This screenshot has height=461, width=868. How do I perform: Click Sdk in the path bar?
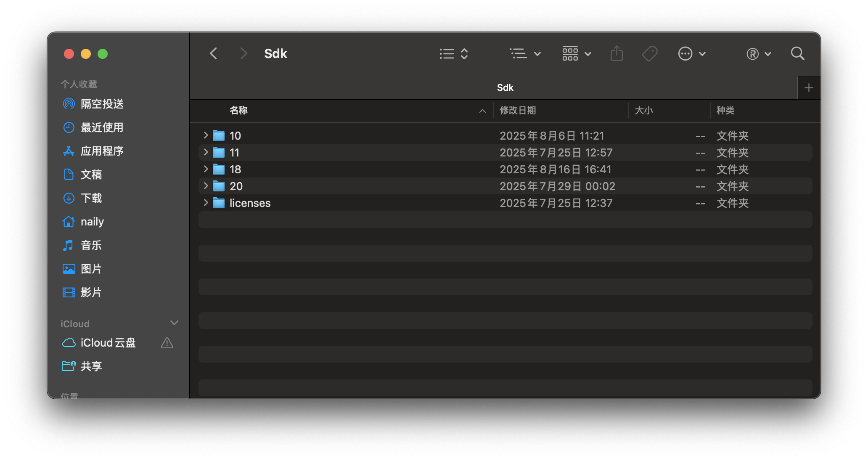pyautogui.click(x=505, y=87)
